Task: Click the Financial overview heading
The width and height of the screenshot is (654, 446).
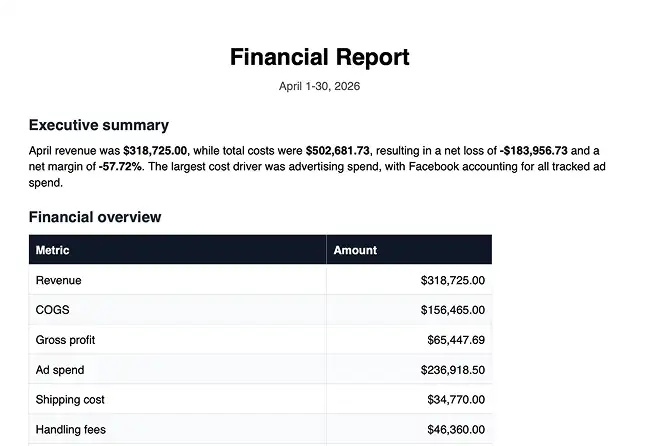Action: pyautogui.click(x=95, y=217)
